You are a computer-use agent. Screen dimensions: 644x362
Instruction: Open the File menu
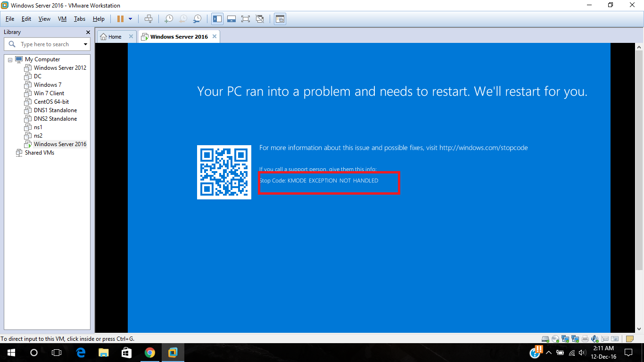coord(10,19)
